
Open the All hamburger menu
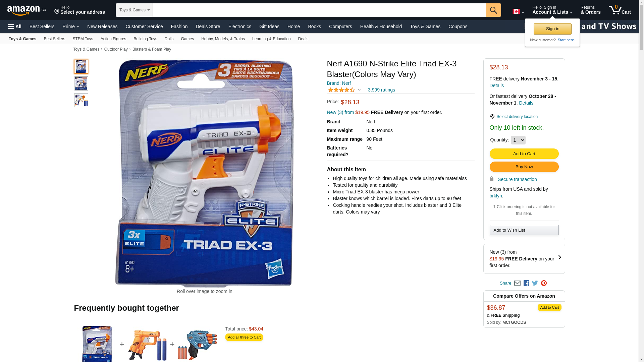pos(15,26)
